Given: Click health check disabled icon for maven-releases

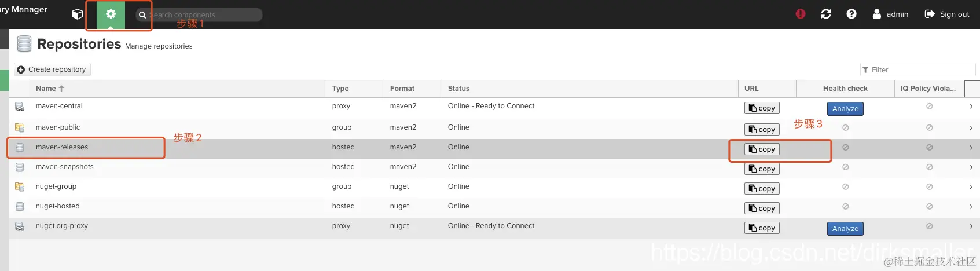Looking at the screenshot, I should tap(846, 147).
